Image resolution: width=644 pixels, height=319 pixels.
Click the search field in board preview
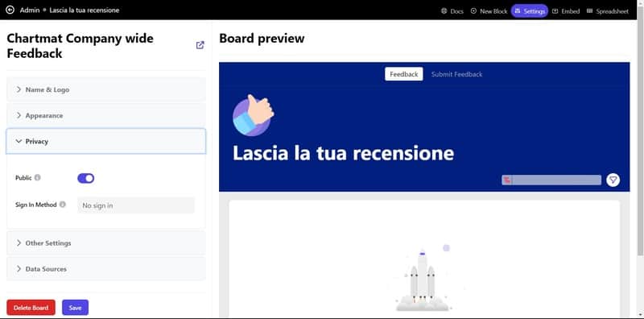pyautogui.click(x=551, y=180)
